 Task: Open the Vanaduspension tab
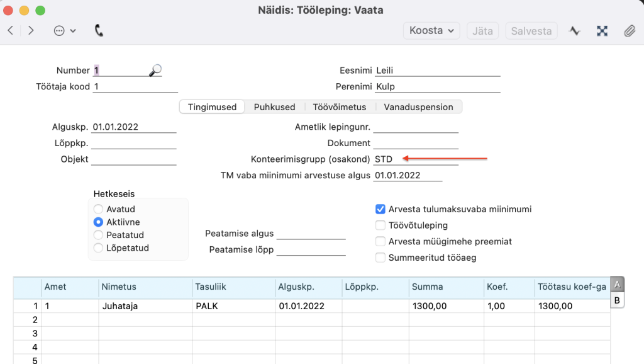coord(418,107)
